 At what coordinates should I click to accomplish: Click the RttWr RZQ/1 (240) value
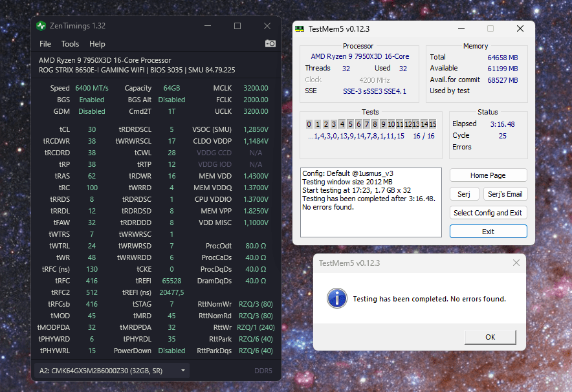(256, 327)
